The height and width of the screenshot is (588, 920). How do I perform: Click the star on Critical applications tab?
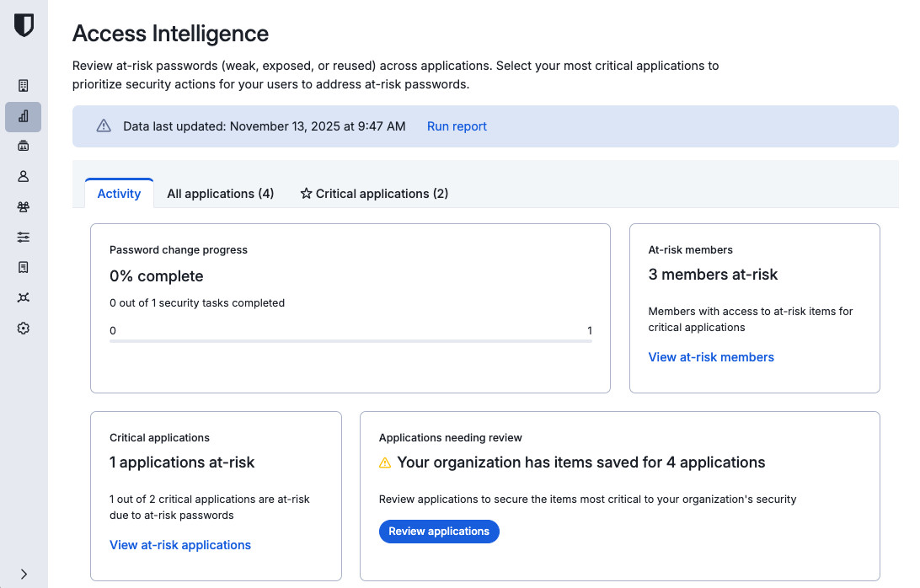coord(305,194)
